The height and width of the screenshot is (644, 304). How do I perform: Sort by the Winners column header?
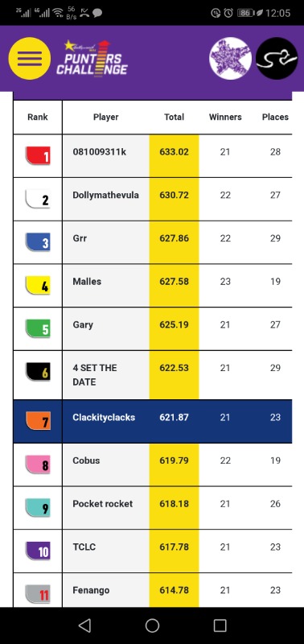[225, 117]
